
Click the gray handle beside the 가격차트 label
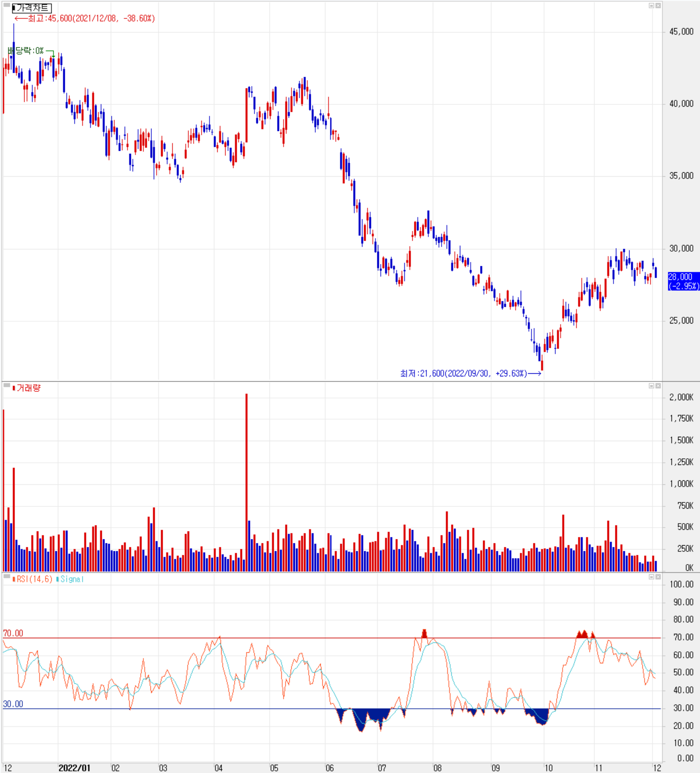[x=7, y=5]
